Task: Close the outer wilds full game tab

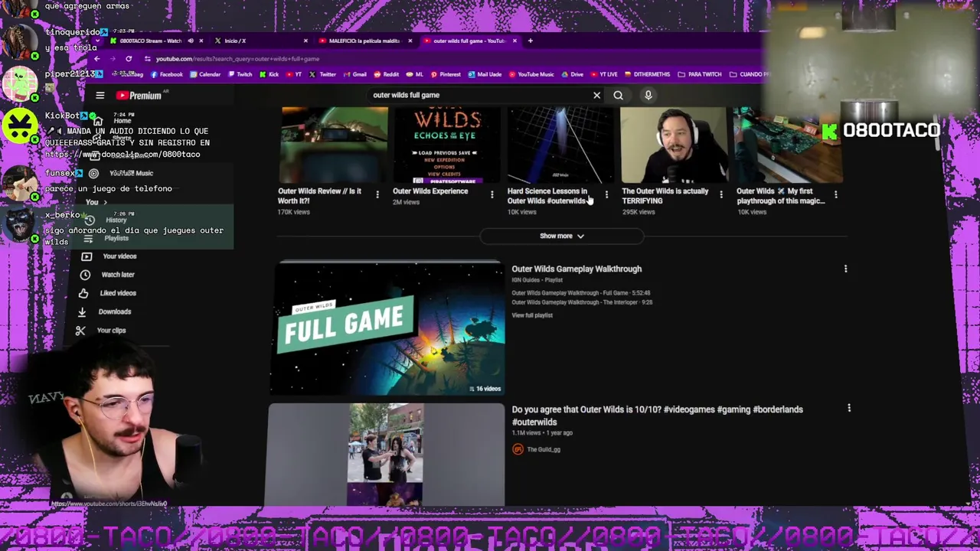Action: coord(514,41)
